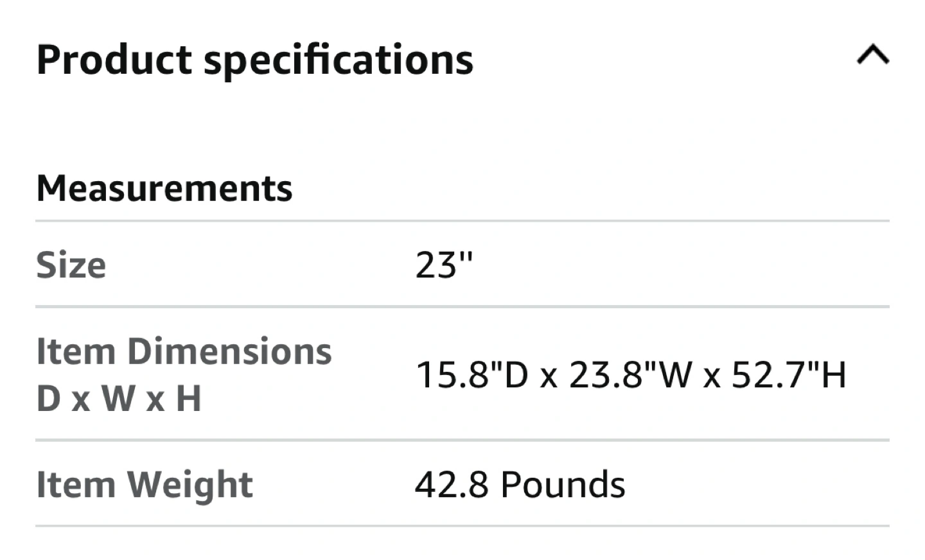Screen dimensions: 925x560
Task: Click the word "Pounds" in weight row
Action: click(563, 484)
